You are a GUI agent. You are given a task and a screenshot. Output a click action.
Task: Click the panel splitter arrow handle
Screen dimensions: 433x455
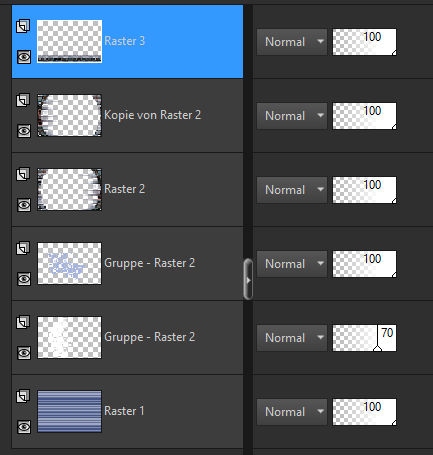[x=248, y=279]
